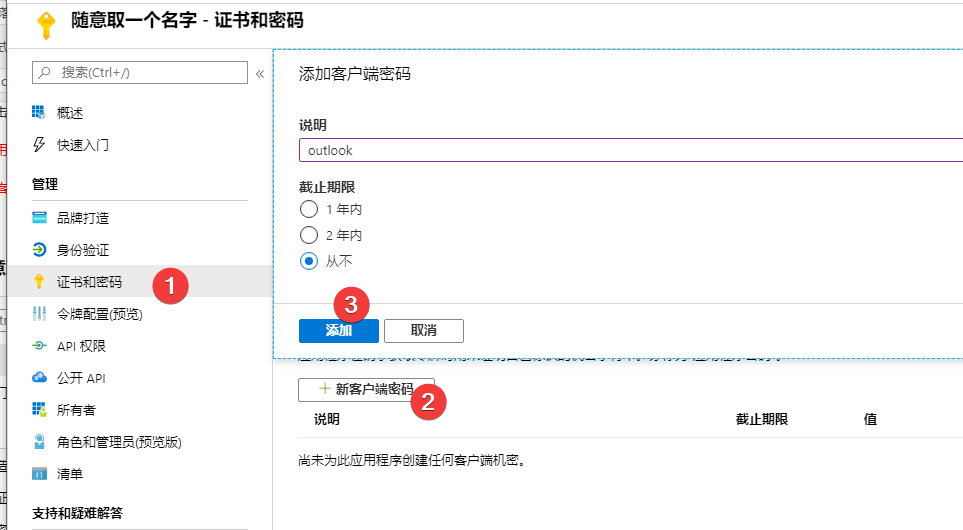Click the 搜索(Ctrl+/) search box
Viewport: 963px width, 530px height.
click(x=140, y=72)
